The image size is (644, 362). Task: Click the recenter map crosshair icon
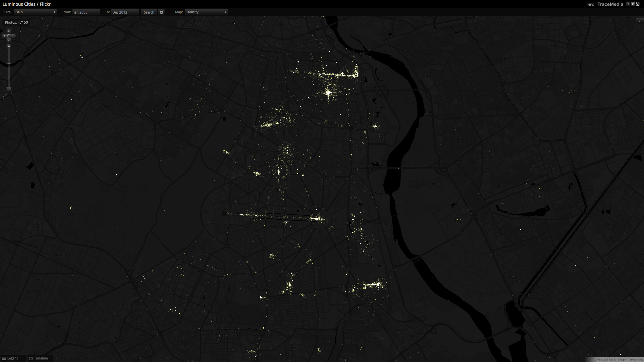[9, 36]
